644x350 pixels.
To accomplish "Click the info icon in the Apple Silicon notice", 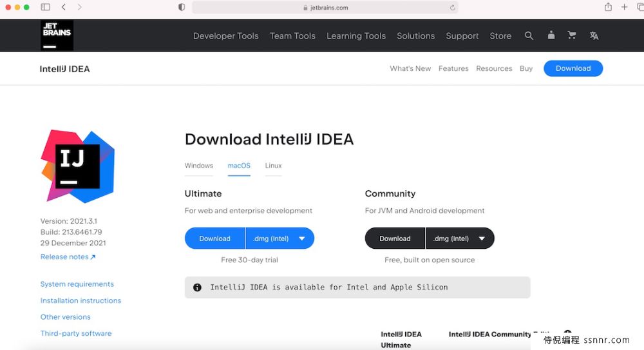I will (197, 287).
